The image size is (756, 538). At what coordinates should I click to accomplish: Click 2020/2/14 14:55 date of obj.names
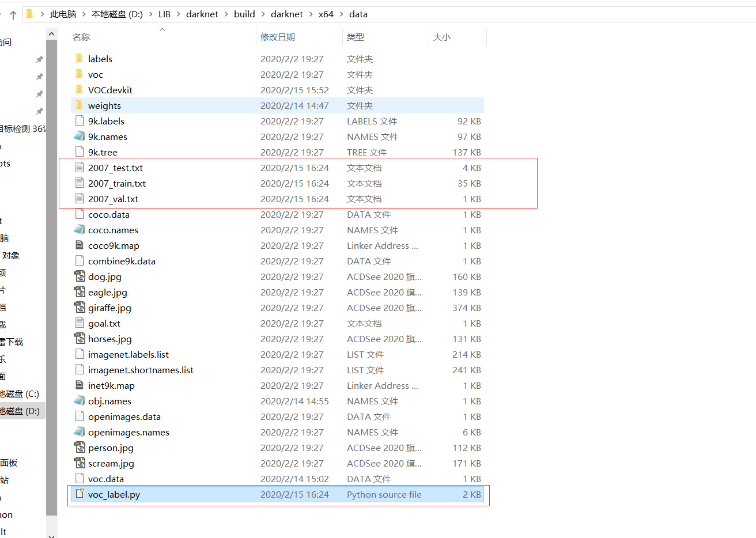[294, 401]
